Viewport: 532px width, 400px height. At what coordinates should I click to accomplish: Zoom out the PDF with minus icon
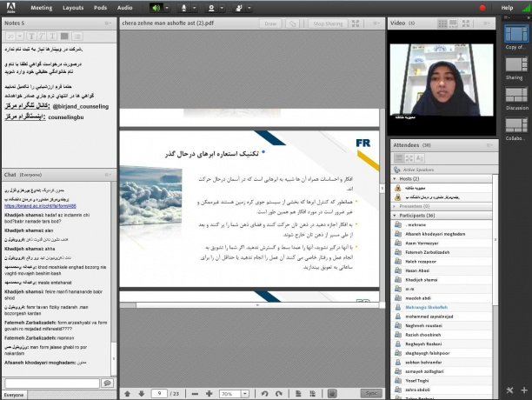pos(195,394)
